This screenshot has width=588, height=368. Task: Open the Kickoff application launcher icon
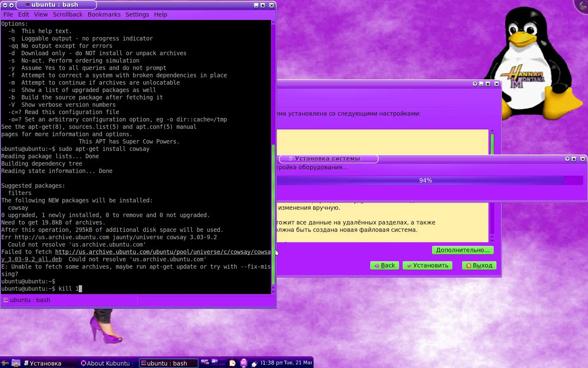tap(5, 363)
